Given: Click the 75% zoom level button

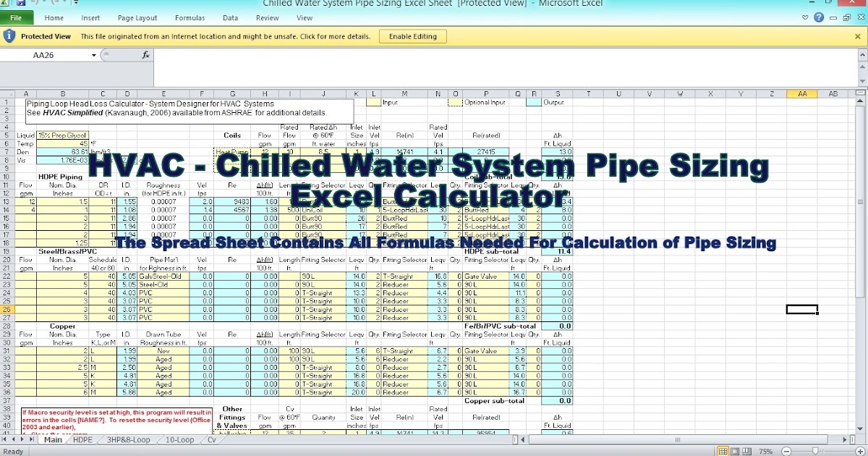Looking at the screenshot, I should coord(765,451).
